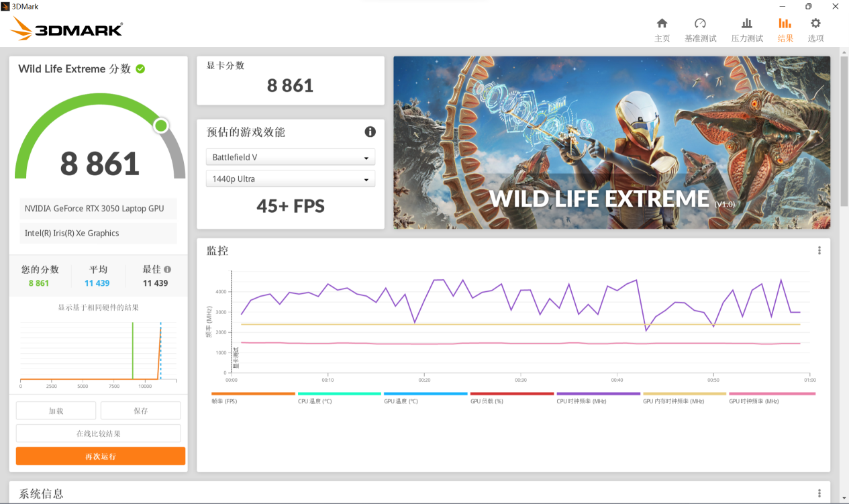Toggle the GPU 负载 (%) legend series
The width and height of the screenshot is (849, 504).
tap(512, 398)
